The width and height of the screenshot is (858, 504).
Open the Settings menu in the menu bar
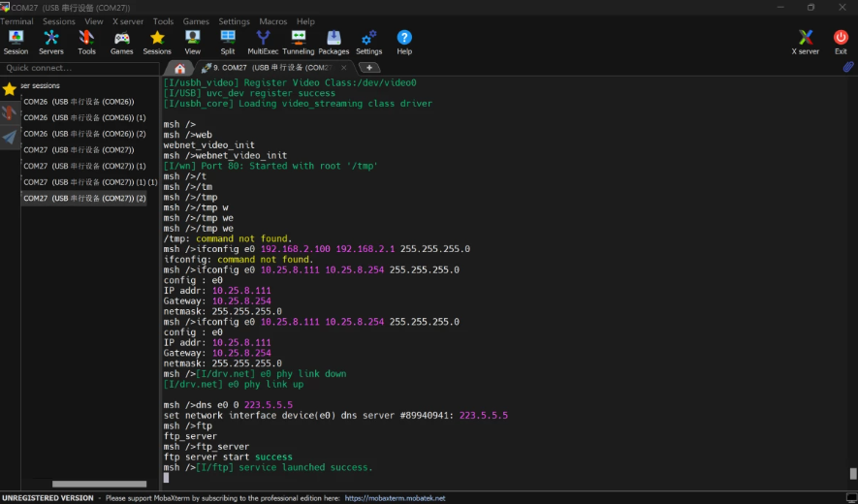pyautogui.click(x=235, y=21)
